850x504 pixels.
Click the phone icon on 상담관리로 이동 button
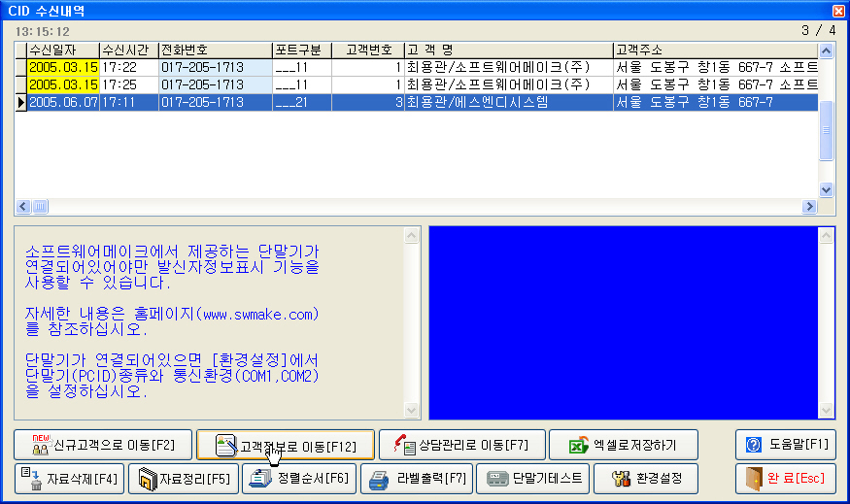pos(404,445)
